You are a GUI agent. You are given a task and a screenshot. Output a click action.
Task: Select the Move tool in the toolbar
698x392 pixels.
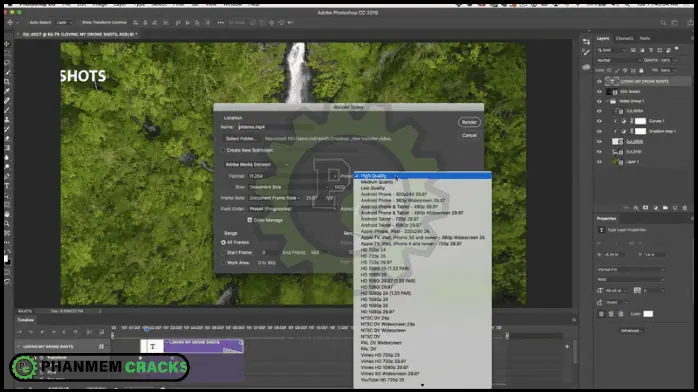pyautogui.click(x=7, y=44)
